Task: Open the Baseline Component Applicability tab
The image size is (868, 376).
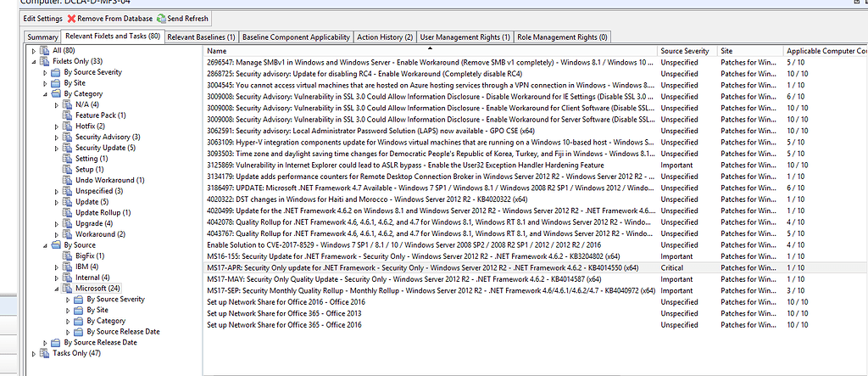Action: [296, 37]
